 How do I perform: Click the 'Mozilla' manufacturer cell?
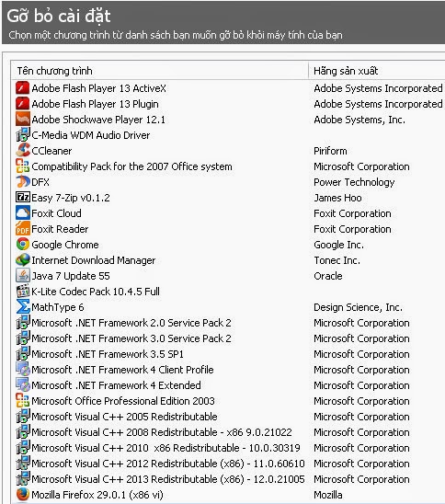click(x=328, y=495)
